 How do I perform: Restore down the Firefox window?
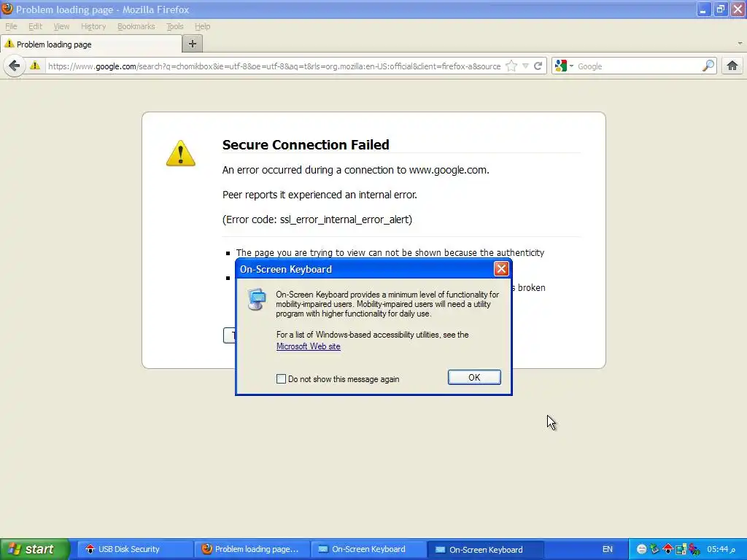click(720, 9)
